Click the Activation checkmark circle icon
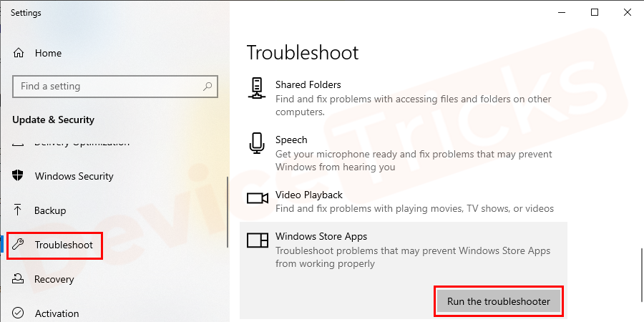 click(x=19, y=313)
